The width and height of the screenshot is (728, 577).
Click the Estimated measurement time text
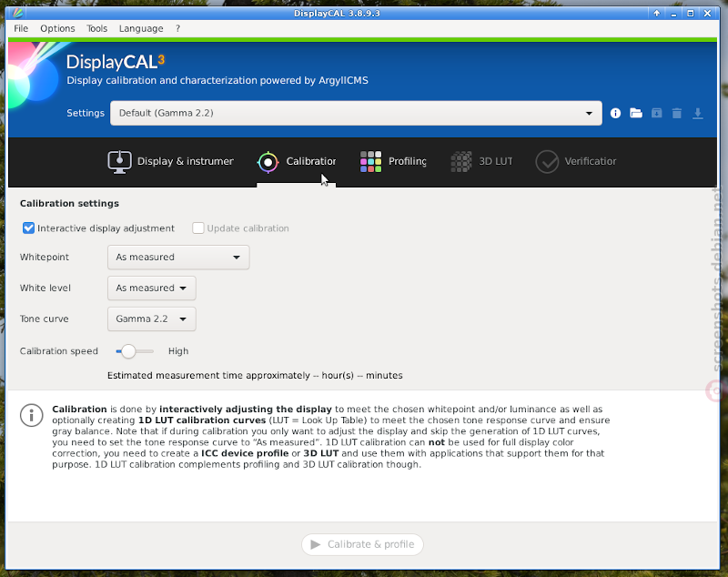coord(255,376)
